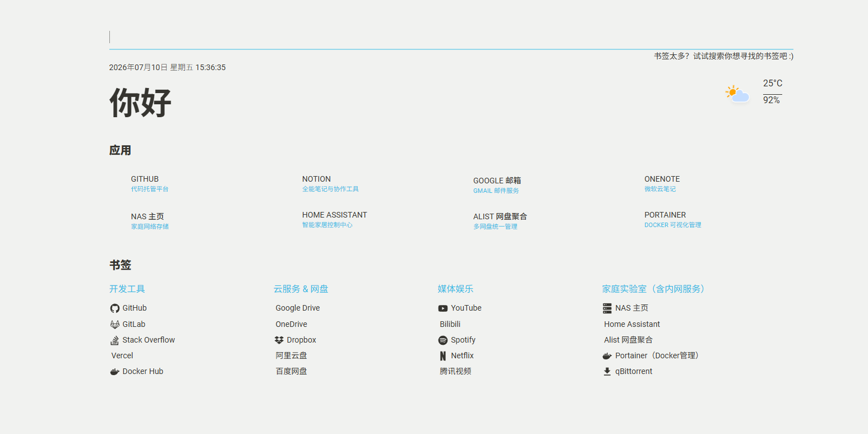Click the NAS server icon in bookmarks
This screenshot has width=868, height=434.
click(607, 308)
